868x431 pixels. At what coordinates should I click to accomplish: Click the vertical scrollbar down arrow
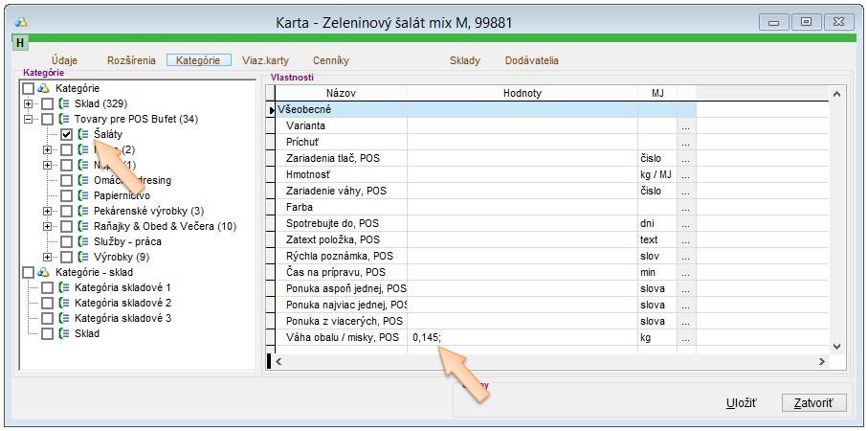click(x=835, y=346)
